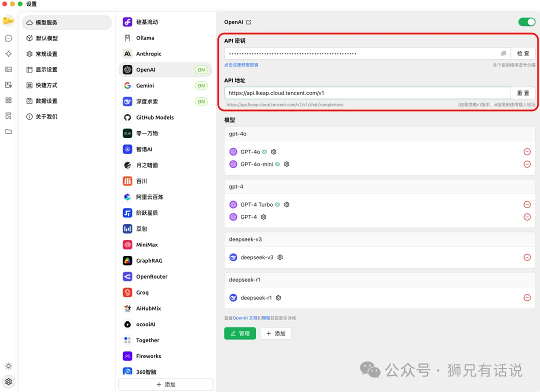Focus the API 密钥 input field
The width and height of the screenshot is (540, 392).
(x=367, y=53)
